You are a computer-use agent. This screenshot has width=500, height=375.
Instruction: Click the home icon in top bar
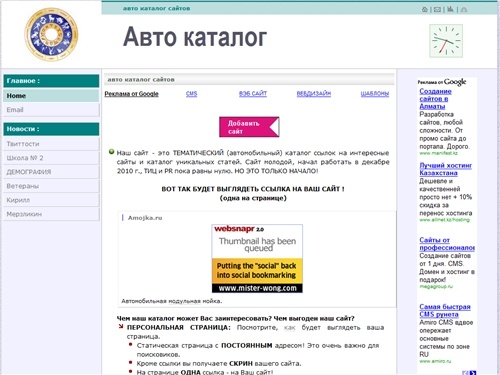click(x=425, y=9)
